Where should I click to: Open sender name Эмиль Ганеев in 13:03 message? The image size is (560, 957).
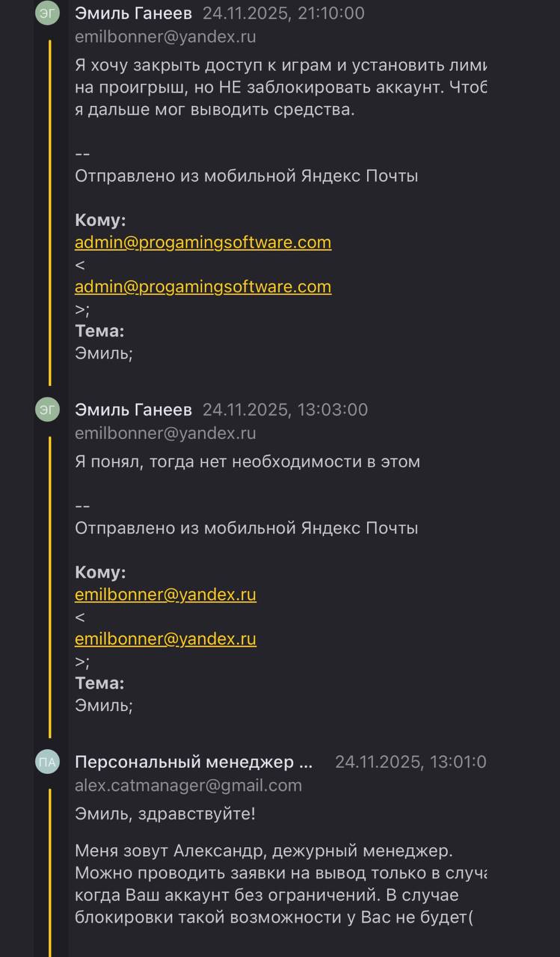(x=133, y=410)
